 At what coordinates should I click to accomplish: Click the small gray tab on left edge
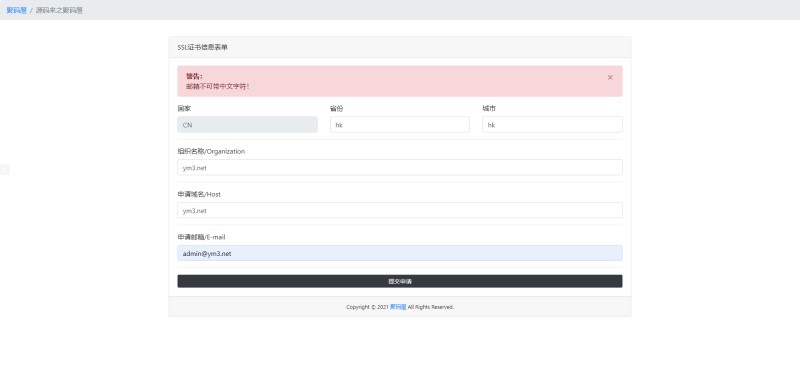point(5,169)
